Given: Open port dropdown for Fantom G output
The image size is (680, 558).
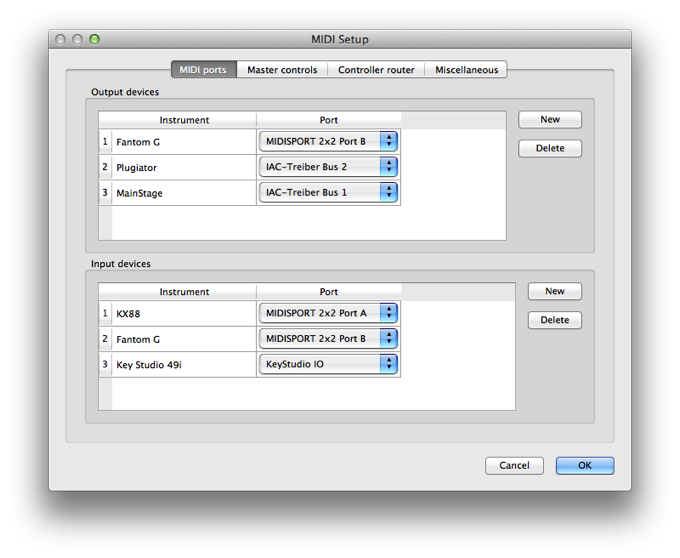Looking at the screenshot, I should (x=328, y=142).
